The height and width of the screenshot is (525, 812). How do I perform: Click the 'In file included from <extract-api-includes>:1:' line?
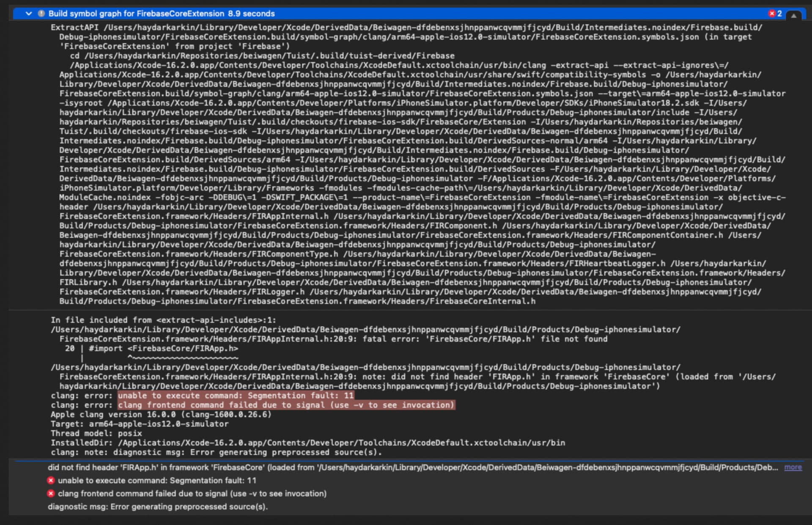click(x=163, y=320)
